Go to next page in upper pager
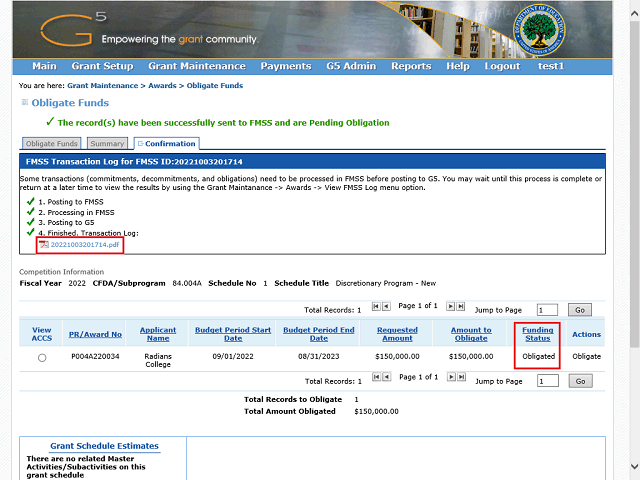This screenshot has height=480, width=640. coord(450,306)
